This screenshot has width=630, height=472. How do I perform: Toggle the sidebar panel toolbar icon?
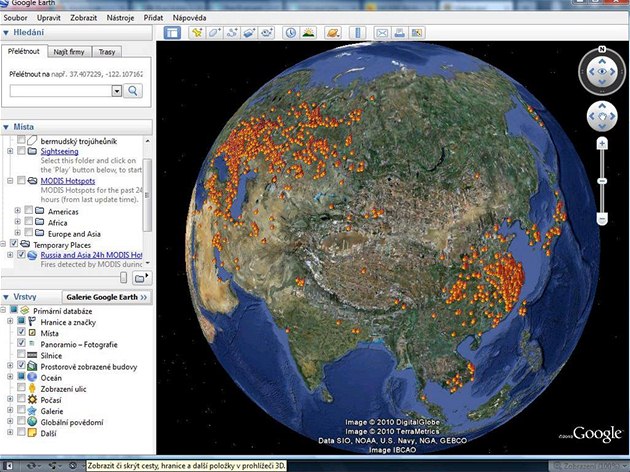click(x=172, y=33)
